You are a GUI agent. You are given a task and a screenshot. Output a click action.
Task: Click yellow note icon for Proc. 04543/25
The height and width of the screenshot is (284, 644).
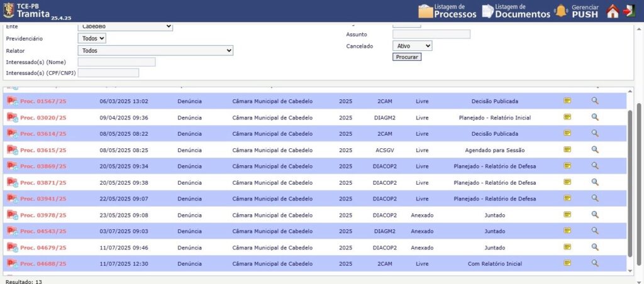point(567,231)
